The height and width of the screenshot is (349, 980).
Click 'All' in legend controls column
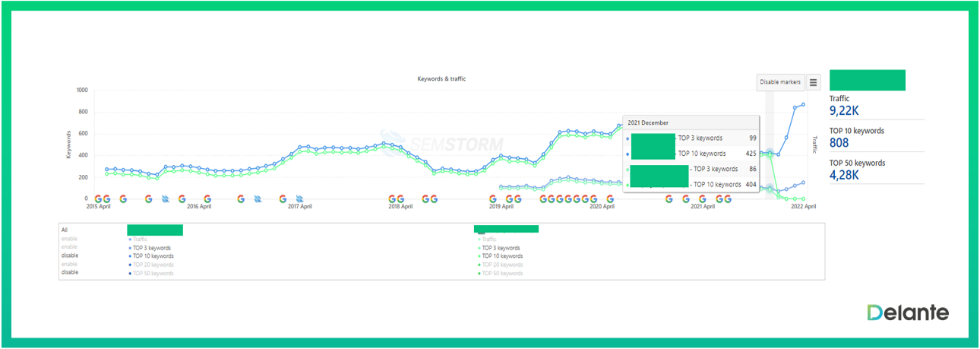point(65,229)
